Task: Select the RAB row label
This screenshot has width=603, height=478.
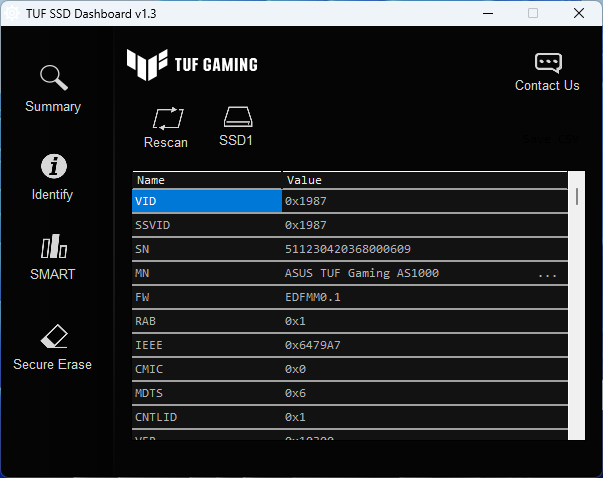Action: pos(145,321)
